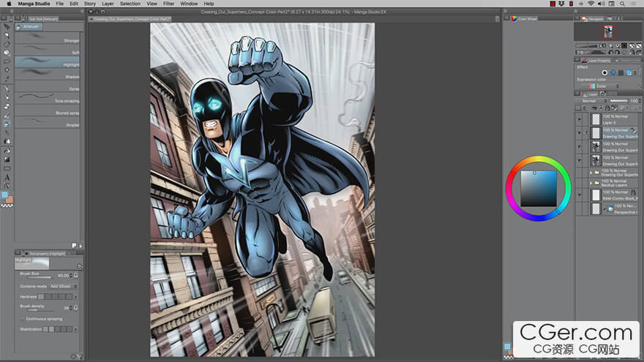This screenshot has width=644, height=362.
Task: Open the Combine mode Add (Glow) dropdown
Action: click(63, 286)
